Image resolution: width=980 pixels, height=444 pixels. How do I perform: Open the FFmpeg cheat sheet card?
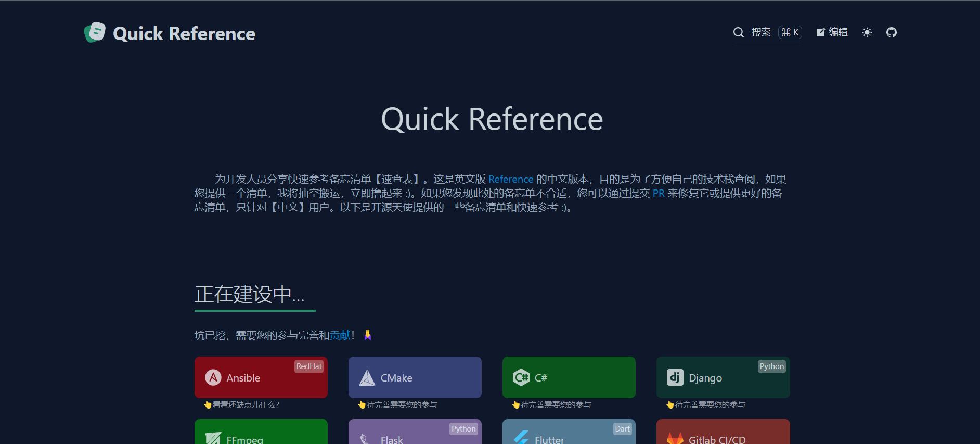pos(261,434)
